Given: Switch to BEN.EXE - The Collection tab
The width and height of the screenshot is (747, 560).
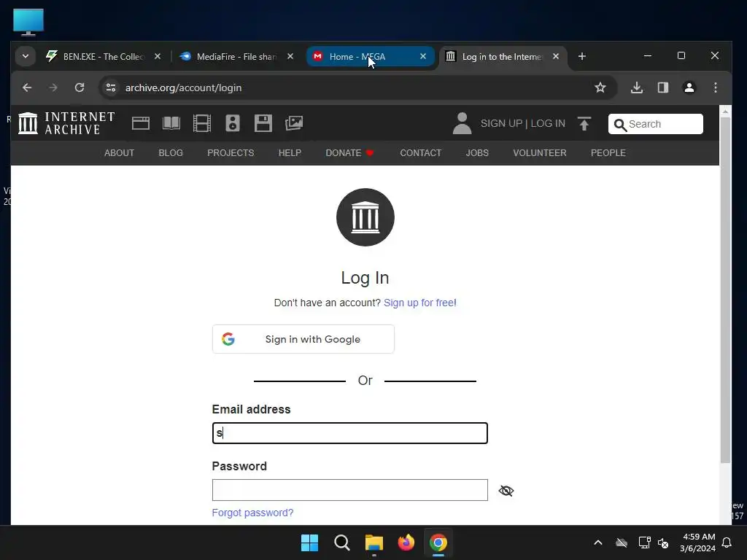Looking at the screenshot, I should 103,57.
